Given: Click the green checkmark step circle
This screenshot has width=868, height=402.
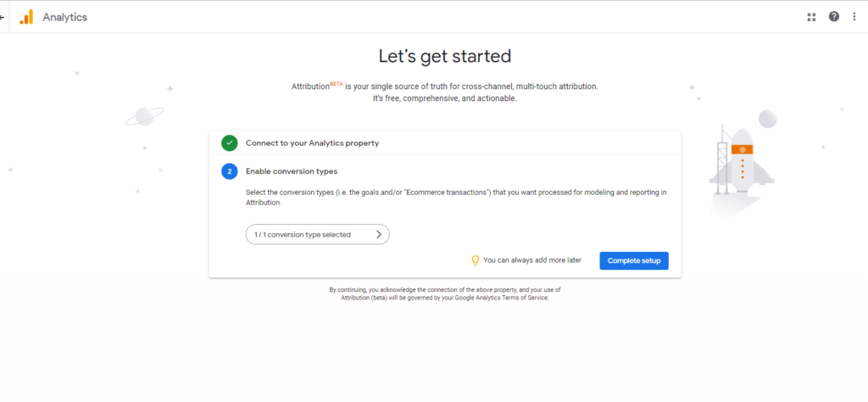Looking at the screenshot, I should click(229, 142).
